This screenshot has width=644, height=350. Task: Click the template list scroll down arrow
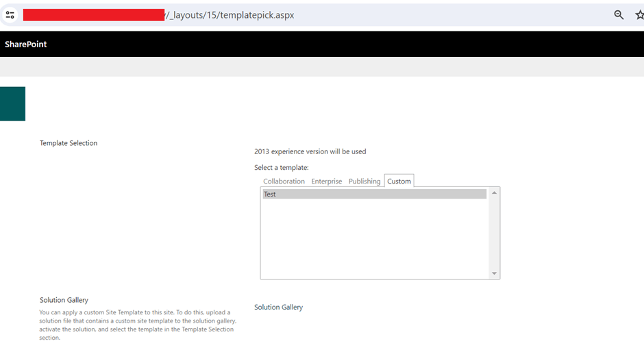pyautogui.click(x=494, y=273)
